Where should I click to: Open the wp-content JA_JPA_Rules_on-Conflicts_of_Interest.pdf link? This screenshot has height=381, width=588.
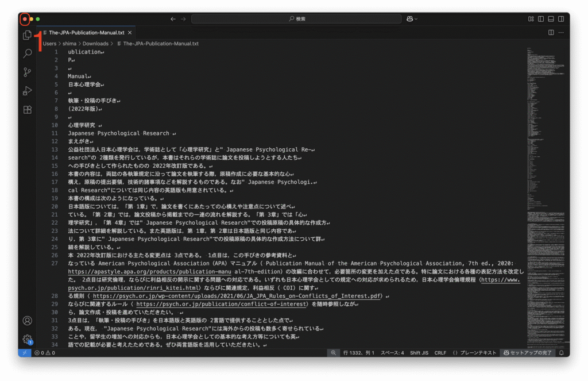point(237,296)
